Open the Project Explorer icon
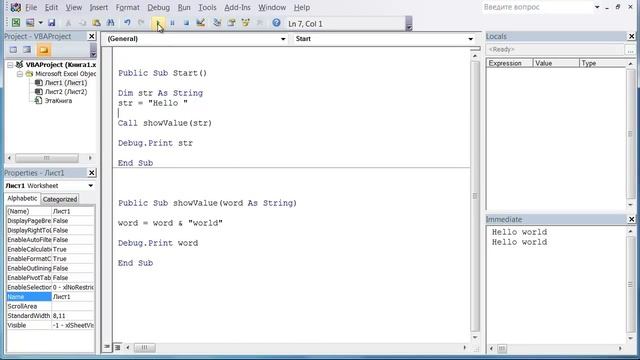The width and height of the screenshot is (640, 360). (x=217, y=23)
